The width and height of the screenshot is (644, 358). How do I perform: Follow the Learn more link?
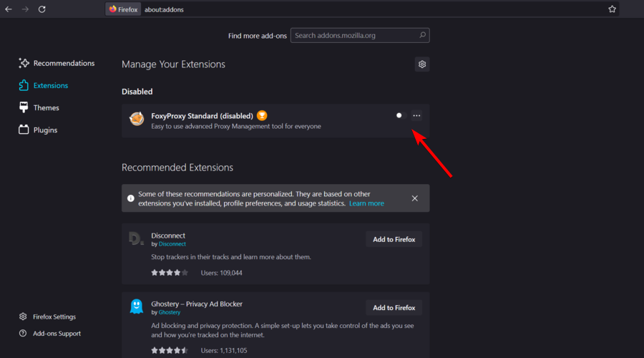366,203
